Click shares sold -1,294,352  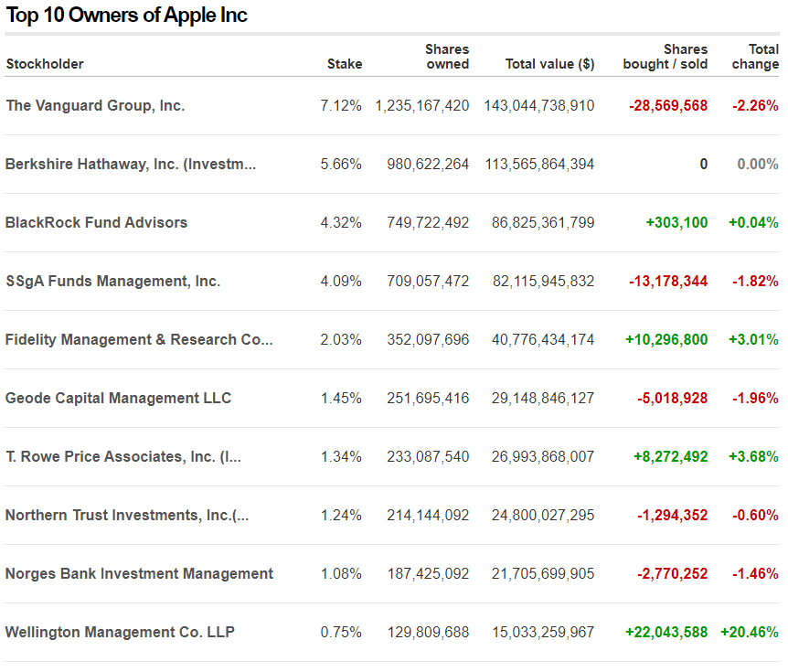673,515
